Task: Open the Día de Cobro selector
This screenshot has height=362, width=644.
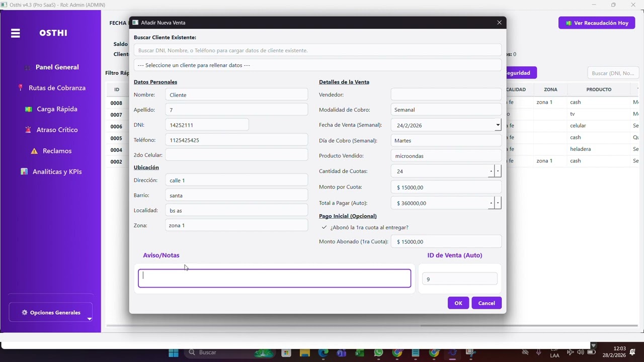Action: pyautogui.click(x=446, y=140)
